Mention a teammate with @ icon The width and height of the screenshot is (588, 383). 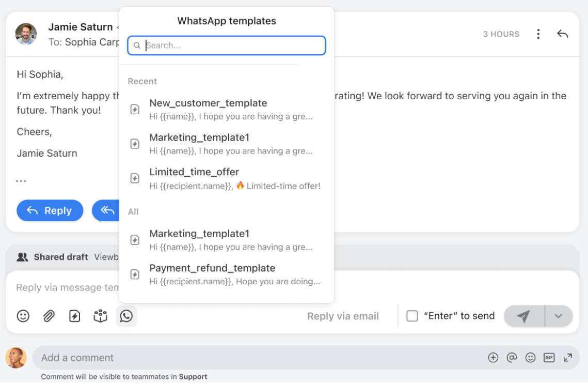coord(512,358)
